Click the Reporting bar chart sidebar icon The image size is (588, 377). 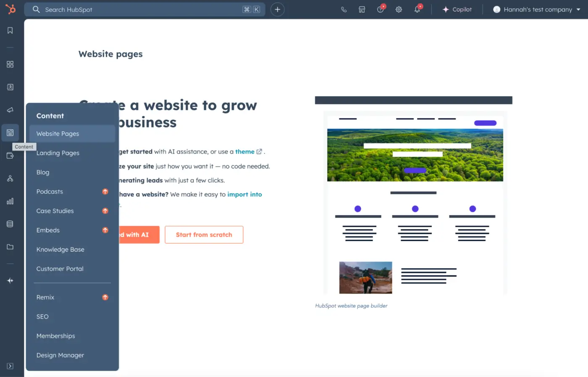pyautogui.click(x=10, y=201)
